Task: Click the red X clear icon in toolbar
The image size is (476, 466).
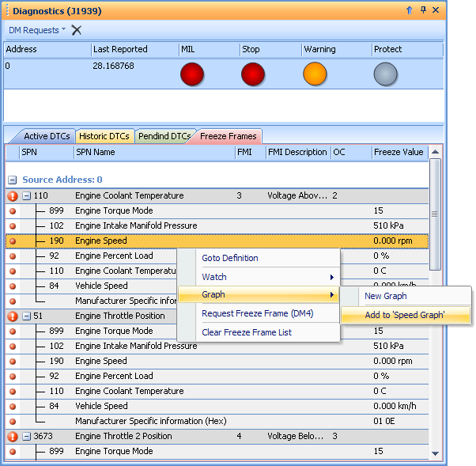Action: click(77, 30)
